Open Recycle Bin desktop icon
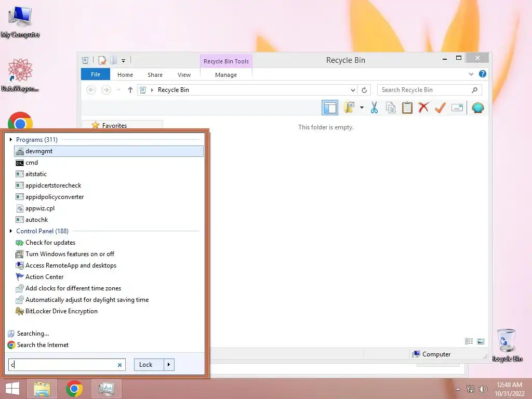 [507, 345]
